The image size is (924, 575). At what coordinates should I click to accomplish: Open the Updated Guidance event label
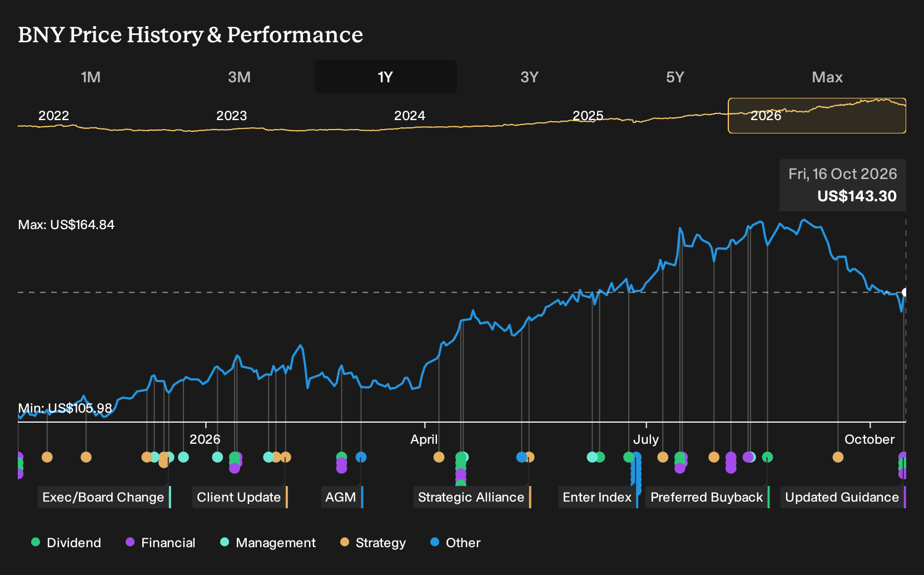[843, 497]
